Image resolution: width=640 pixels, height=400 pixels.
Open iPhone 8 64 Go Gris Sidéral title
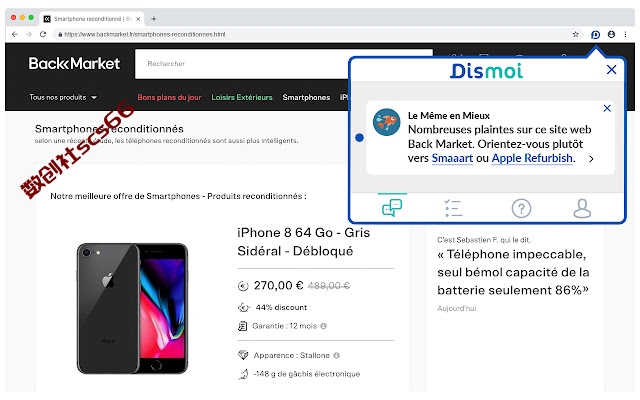(303, 242)
